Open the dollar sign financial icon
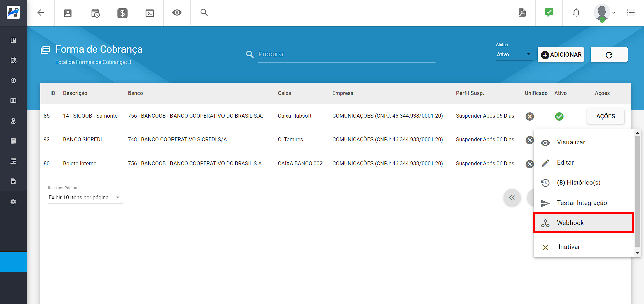Screen dimensions: 644x304 [x=122, y=13]
